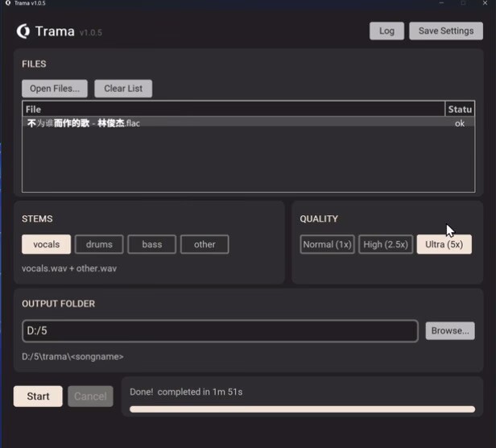The height and width of the screenshot is (448, 496).
Task: Click Open Files... button
Action: (x=55, y=89)
